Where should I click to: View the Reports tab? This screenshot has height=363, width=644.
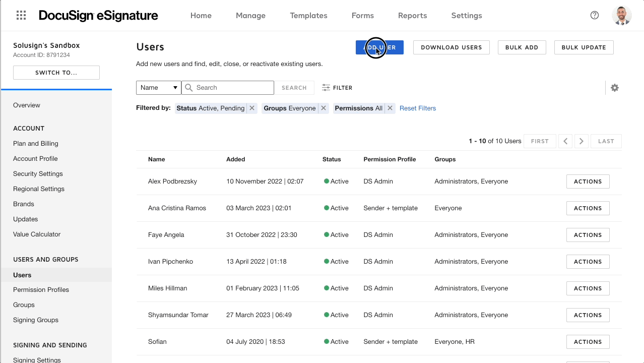coord(412,16)
